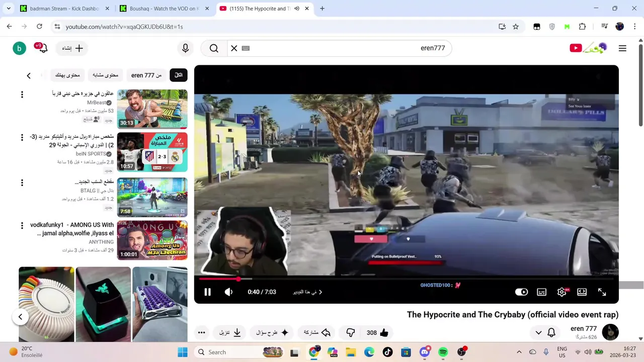
Task: Open the YouTube hamburger guide menu
Action: (622, 48)
